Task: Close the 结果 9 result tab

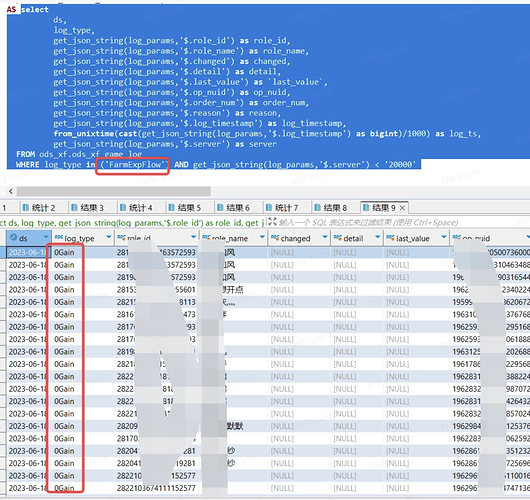Action: pyautogui.click(x=402, y=208)
